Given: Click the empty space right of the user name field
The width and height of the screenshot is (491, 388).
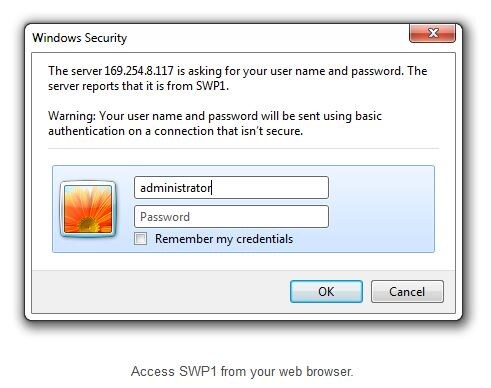Looking at the screenshot, I should [x=381, y=188].
